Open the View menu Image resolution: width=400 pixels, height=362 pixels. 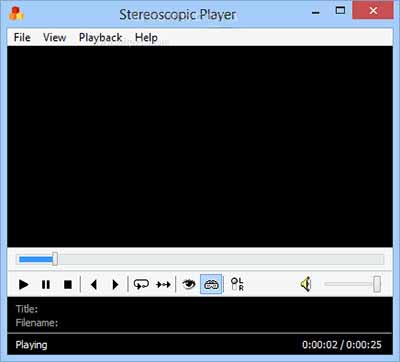click(54, 37)
